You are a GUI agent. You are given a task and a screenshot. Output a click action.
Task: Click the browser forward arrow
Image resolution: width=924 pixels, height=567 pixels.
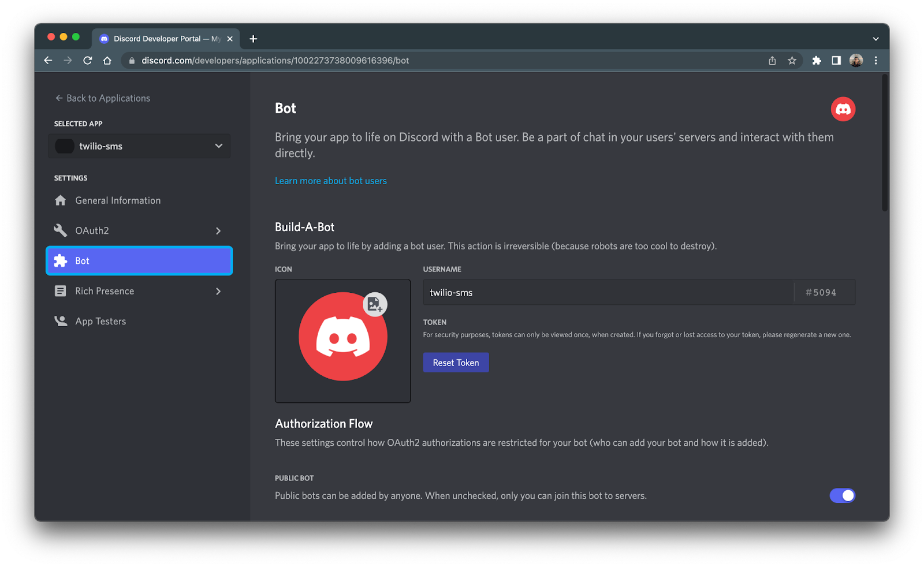[x=68, y=61]
